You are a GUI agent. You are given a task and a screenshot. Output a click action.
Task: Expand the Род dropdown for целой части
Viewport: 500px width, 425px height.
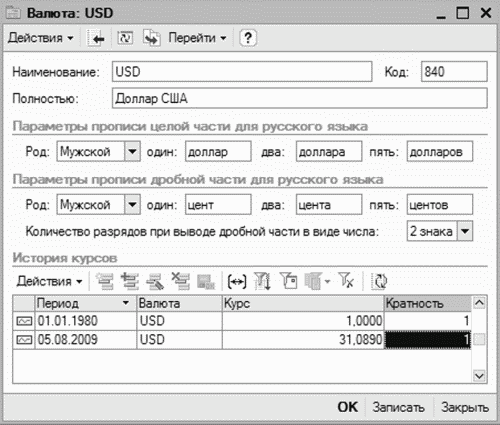point(132,151)
